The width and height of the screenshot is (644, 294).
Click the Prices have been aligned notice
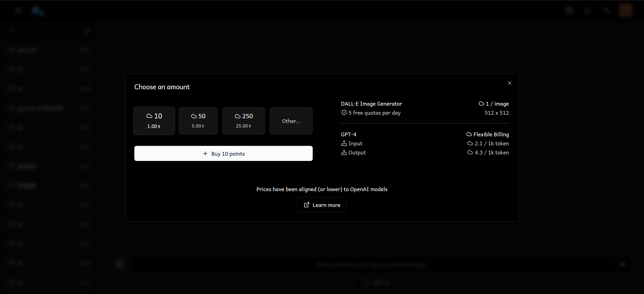click(x=322, y=189)
